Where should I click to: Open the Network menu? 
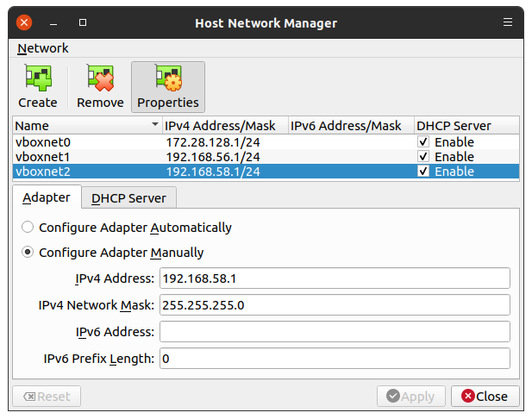pyautogui.click(x=43, y=48)
